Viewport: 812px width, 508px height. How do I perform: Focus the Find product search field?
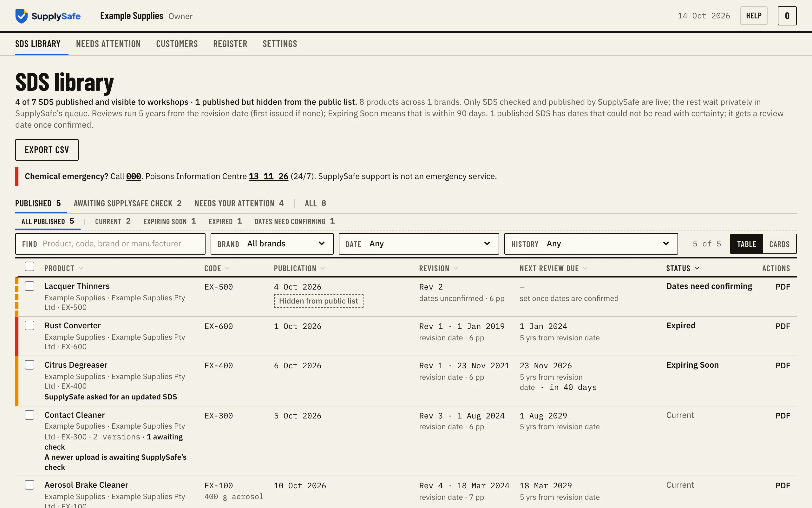click(x=110, y=244)
